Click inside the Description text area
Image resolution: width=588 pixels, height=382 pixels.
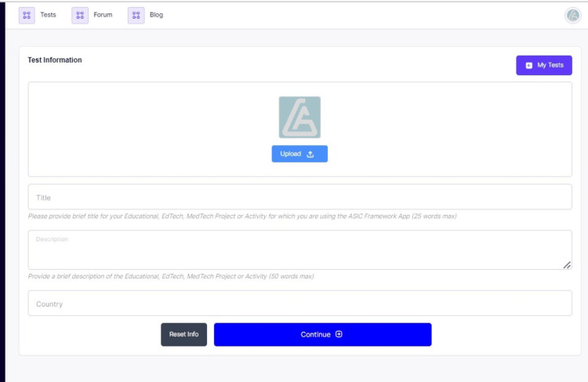(x=299, y=249)
